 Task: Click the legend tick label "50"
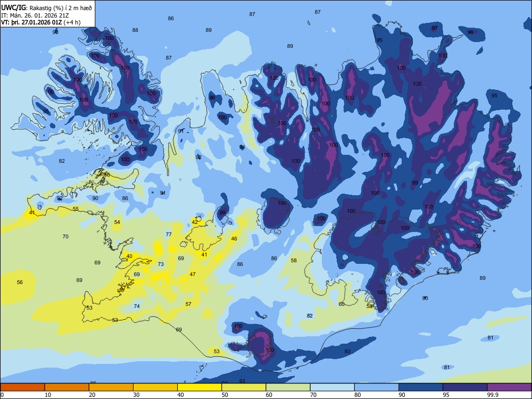click(x=225, y=395)
